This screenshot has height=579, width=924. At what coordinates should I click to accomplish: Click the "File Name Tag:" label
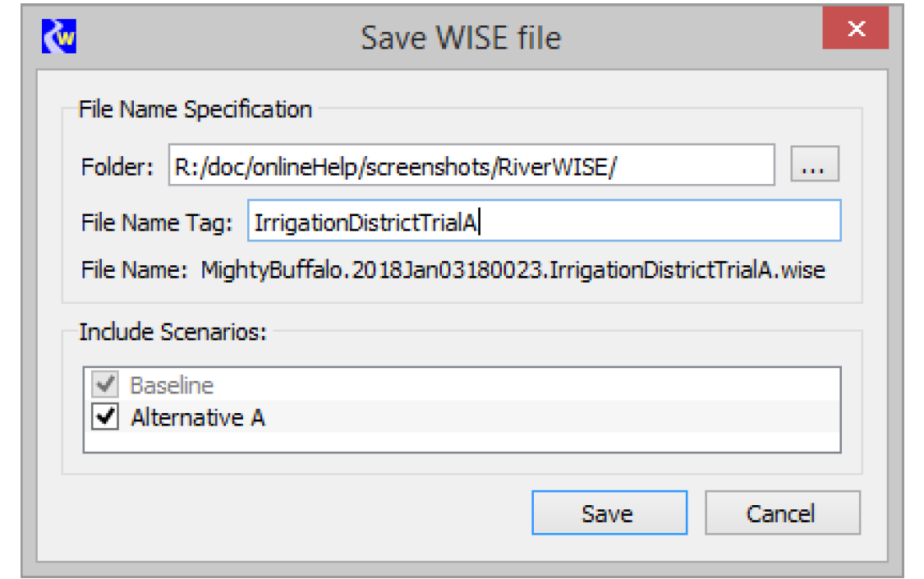coord(158,222)
